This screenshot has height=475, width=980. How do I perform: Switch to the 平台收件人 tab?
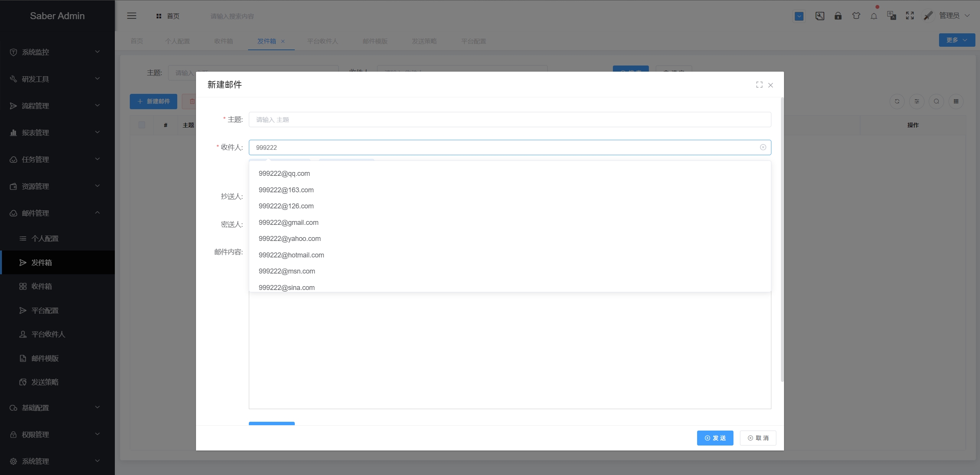(x=322, y=41)
